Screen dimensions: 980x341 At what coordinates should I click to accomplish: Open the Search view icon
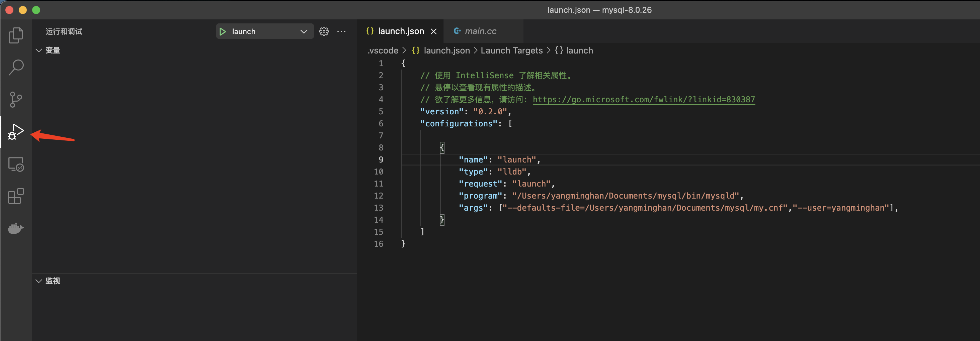point(16,67)
